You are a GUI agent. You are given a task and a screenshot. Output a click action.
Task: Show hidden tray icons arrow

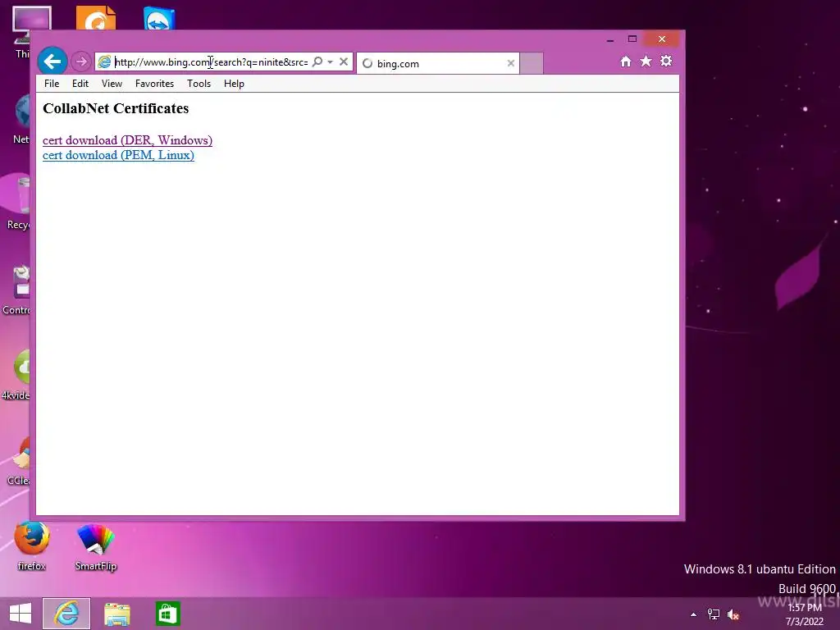coord(693,614)
